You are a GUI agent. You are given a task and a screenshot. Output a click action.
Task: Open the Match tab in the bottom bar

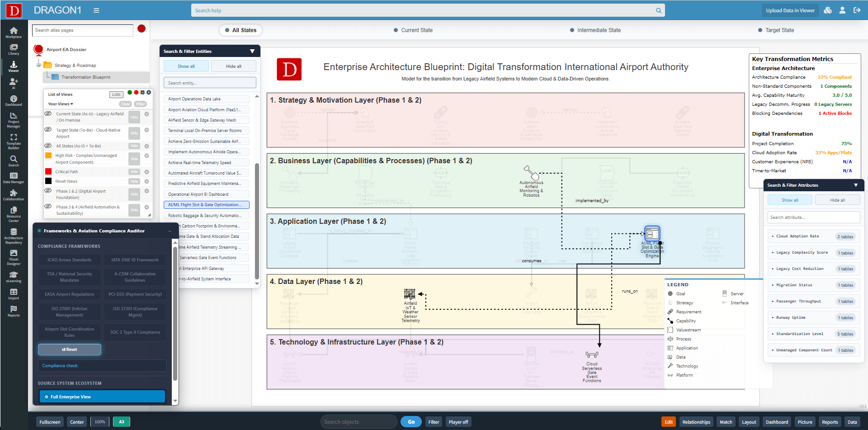[x=726, y=422]
